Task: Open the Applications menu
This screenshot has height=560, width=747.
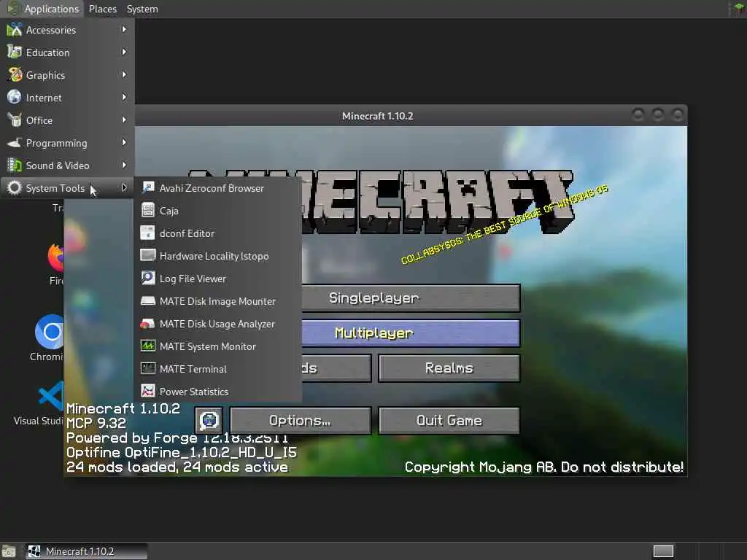Action: pyautogui.click(x=43, y=9)
